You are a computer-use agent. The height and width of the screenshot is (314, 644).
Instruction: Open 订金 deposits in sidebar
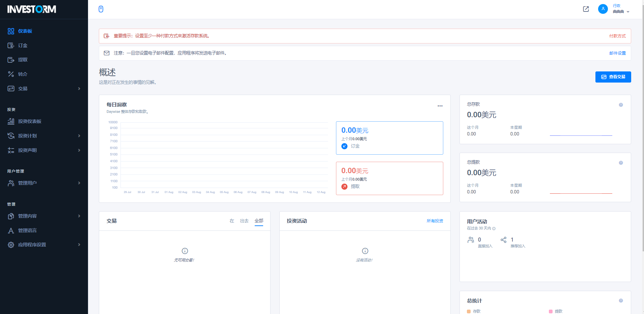point(23,45)
